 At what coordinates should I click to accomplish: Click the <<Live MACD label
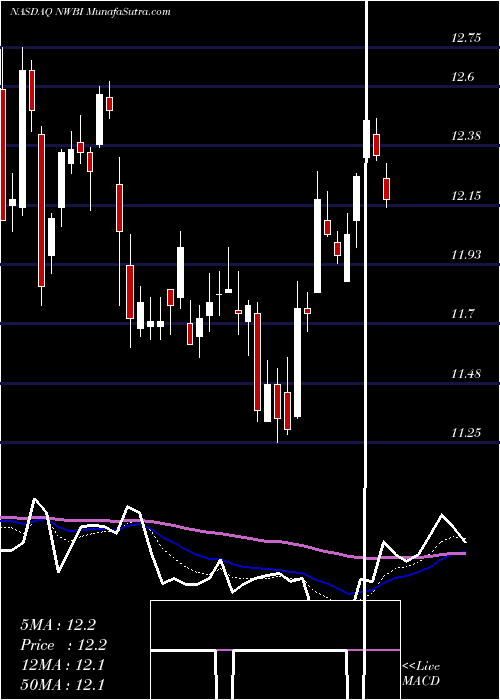tap(421, 673)
